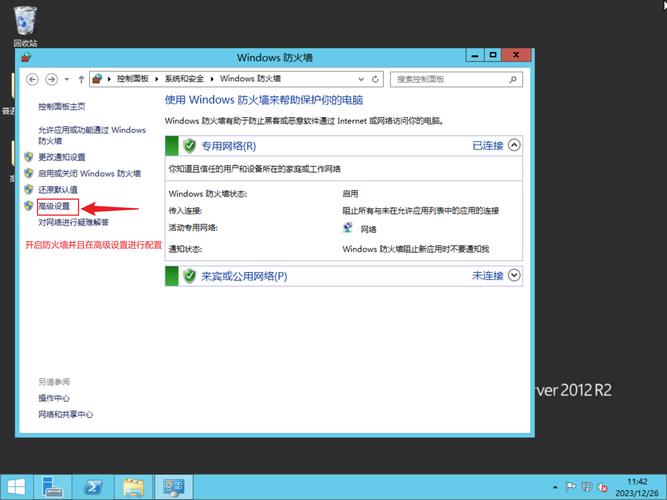Open 高级设置 link
This screenshot has height=500, width=667.
[54, 206]
